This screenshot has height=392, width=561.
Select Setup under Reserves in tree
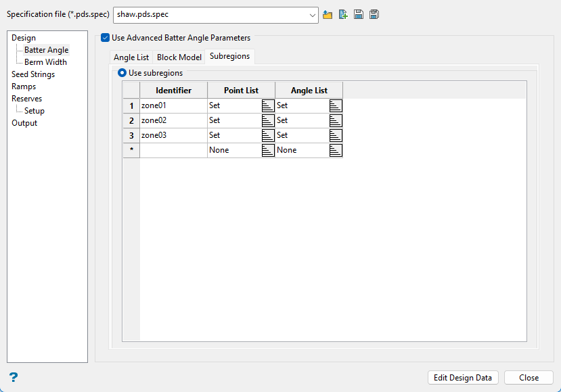click(x=35, y=111)
